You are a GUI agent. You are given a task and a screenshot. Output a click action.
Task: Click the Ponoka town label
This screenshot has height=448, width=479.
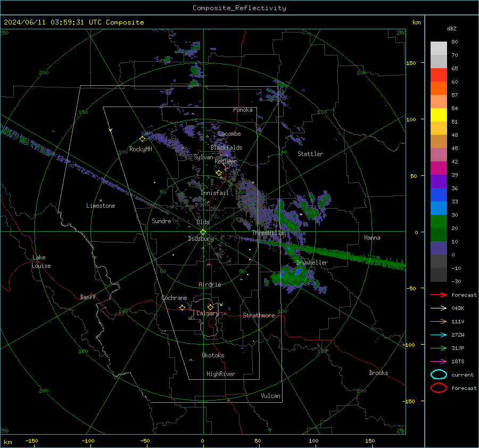[243, 110]
